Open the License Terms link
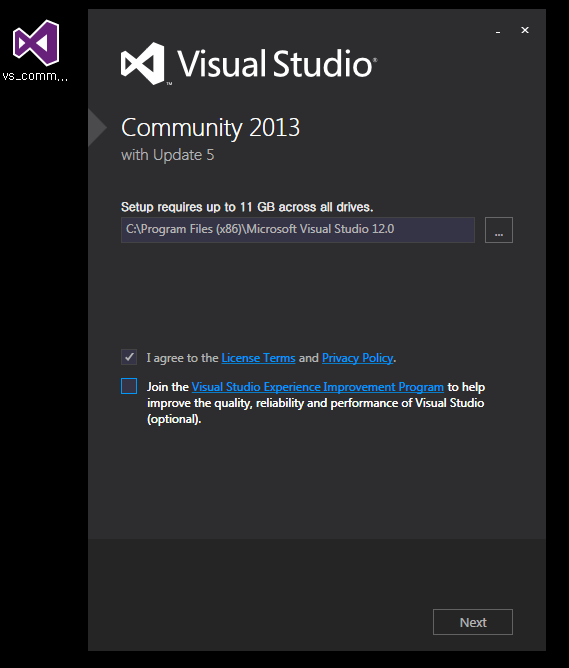The height and width of the screenshot is (668, 569). pos(258,358)
